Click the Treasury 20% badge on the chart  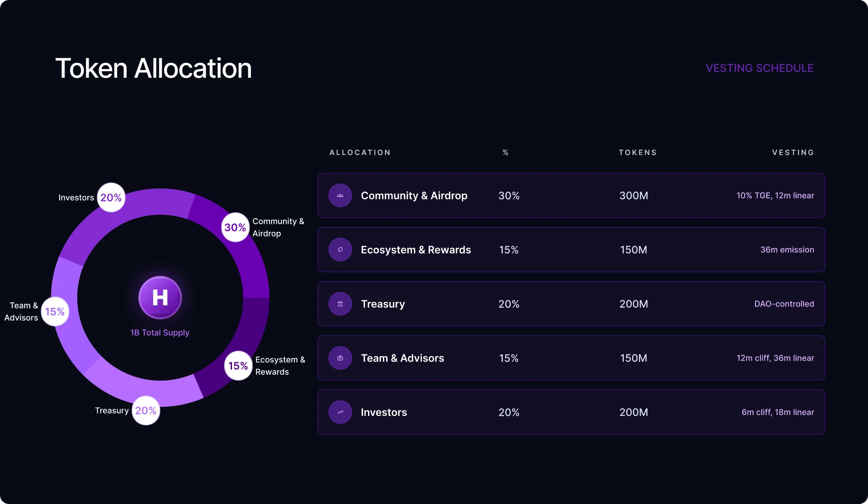pyautogui.click(x=146, y=410)
